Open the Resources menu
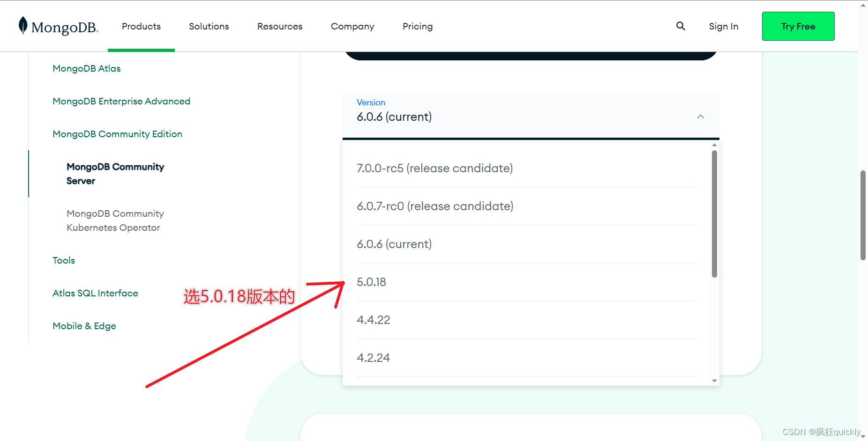 [280, 26]
